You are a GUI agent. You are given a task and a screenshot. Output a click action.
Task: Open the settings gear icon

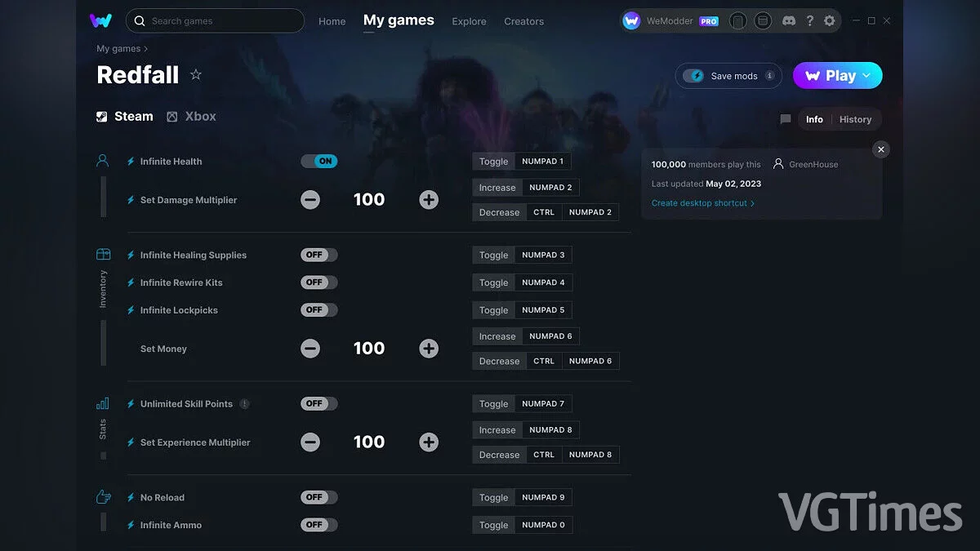coord(830,21)
